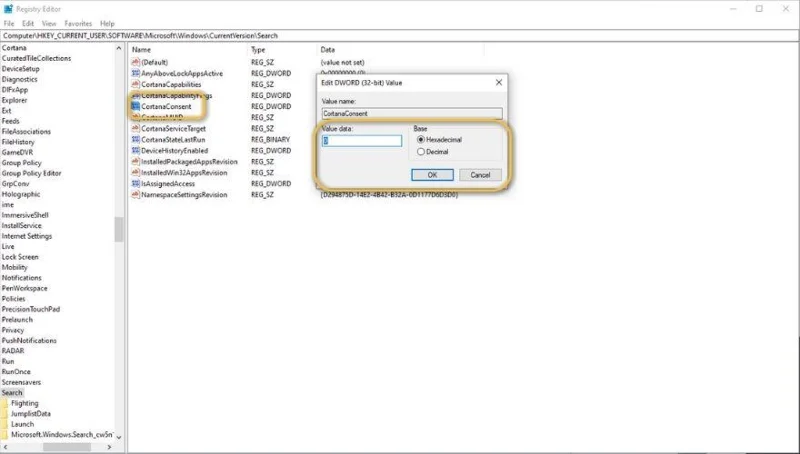Screen dimensions: 800x454
Task: Click the InstalledPackagedAppsRevision string icon
Action: click(135, 161)
